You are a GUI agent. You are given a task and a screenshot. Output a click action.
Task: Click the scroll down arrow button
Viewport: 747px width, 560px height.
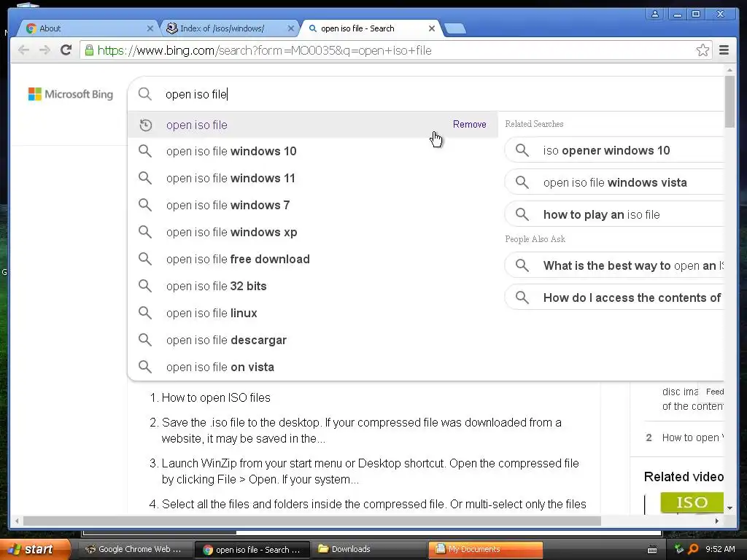coord(729,508)
